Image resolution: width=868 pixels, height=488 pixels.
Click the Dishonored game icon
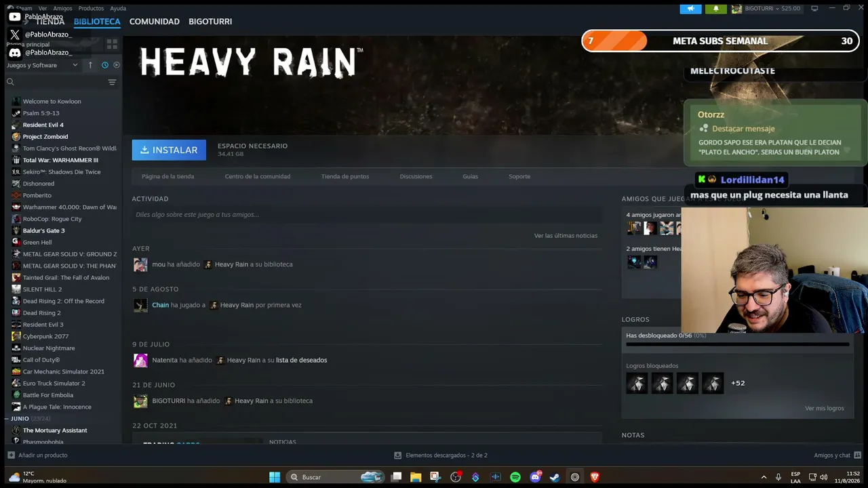pos(16,184)
